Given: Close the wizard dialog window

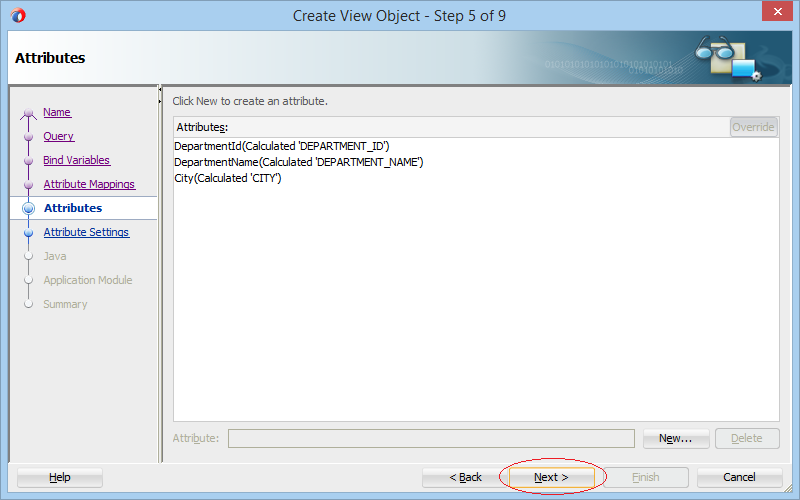Looking at the screenshot, I should (777, 11).
